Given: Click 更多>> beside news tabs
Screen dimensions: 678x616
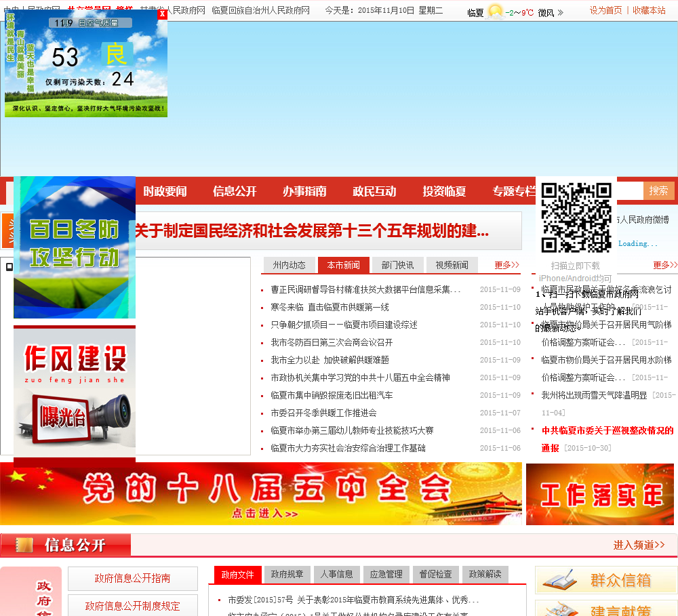Looking at the screenshot, I should tap(506, 265).
